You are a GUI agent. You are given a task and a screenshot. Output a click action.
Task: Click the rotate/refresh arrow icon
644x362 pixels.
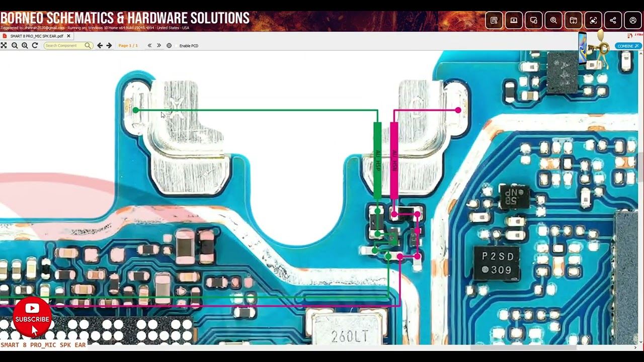(35, 45)
